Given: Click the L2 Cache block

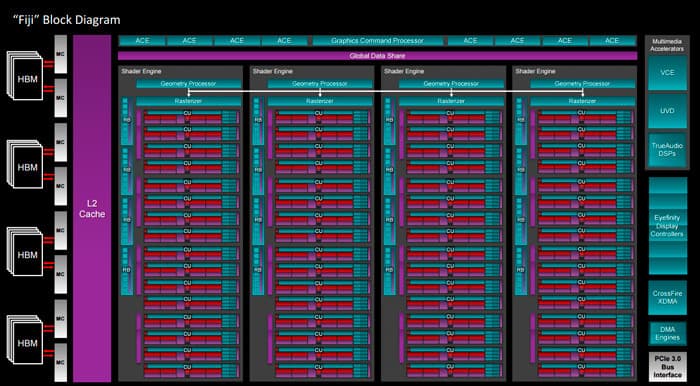Looking at the screenshot, I should click(x=92, y=208).
